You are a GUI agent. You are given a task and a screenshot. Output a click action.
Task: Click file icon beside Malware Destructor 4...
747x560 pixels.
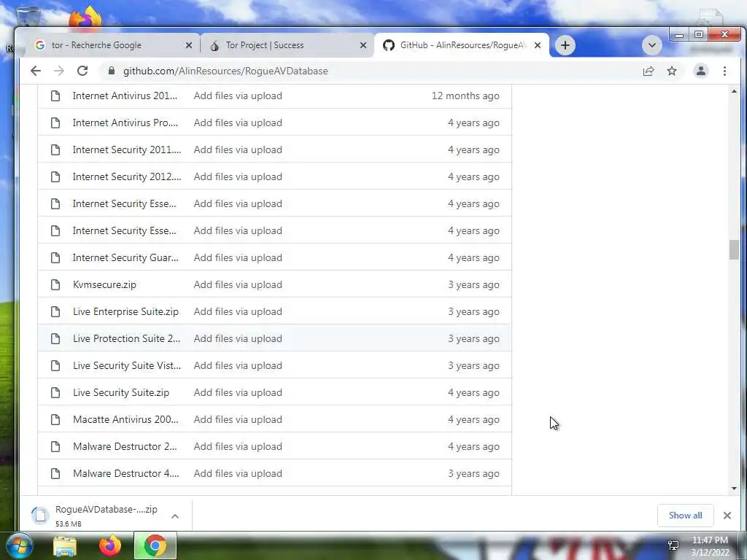(x=55, y=473)
